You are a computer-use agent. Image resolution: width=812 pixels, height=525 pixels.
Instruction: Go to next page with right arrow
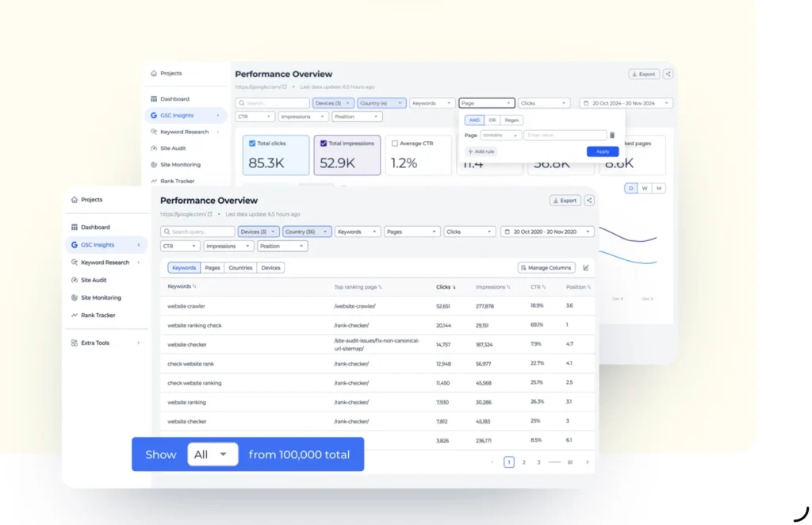[587, 462]
